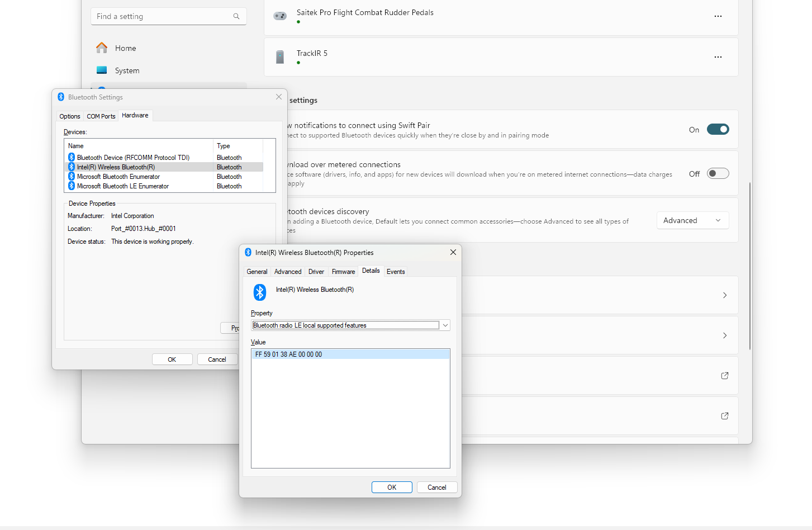
Task: Switch to COM Ports tab
Action: 101,116
